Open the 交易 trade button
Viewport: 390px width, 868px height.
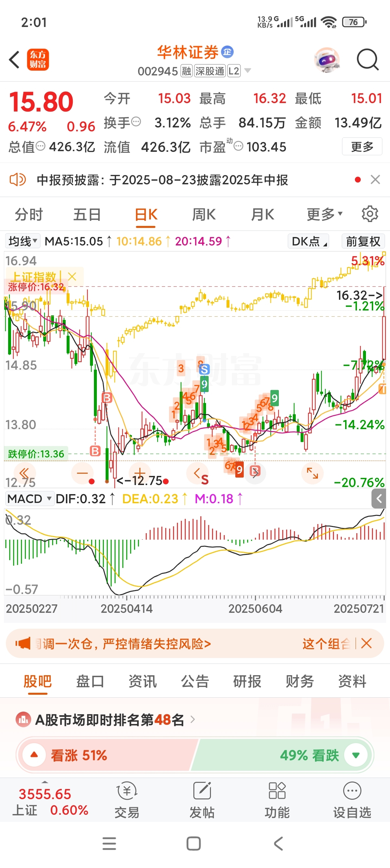coord(127,800)
